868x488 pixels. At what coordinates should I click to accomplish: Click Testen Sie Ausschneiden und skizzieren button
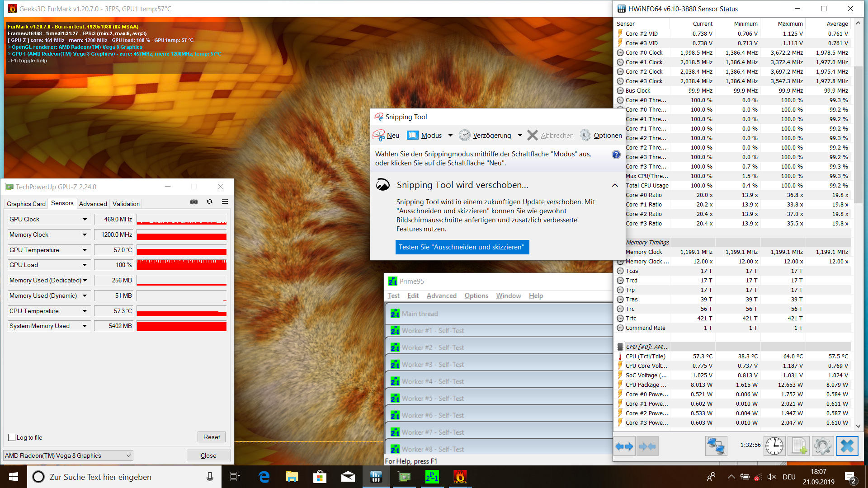[462, 247]
